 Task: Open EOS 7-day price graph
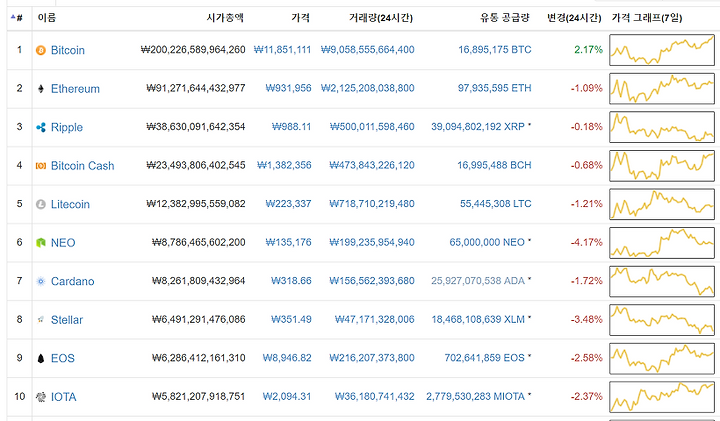click(x=662, y=359)
